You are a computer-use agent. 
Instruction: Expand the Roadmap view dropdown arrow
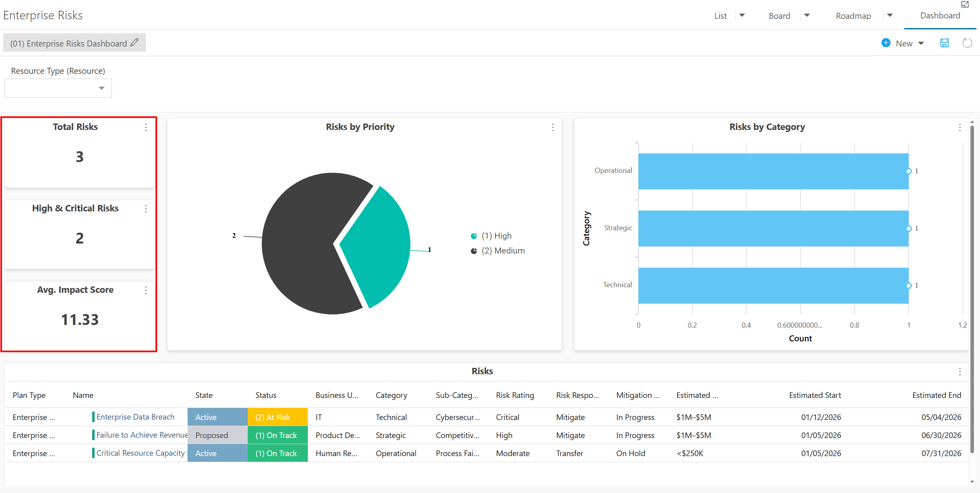coord(890,16)
